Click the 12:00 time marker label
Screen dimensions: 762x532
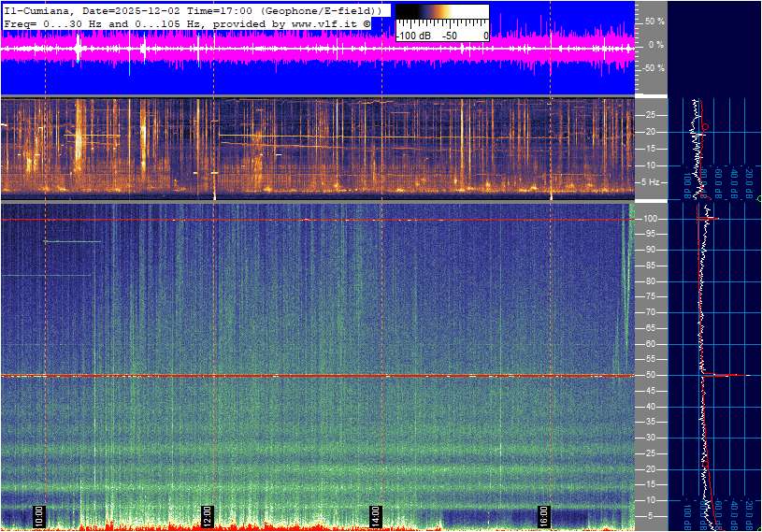coord(208,515)
